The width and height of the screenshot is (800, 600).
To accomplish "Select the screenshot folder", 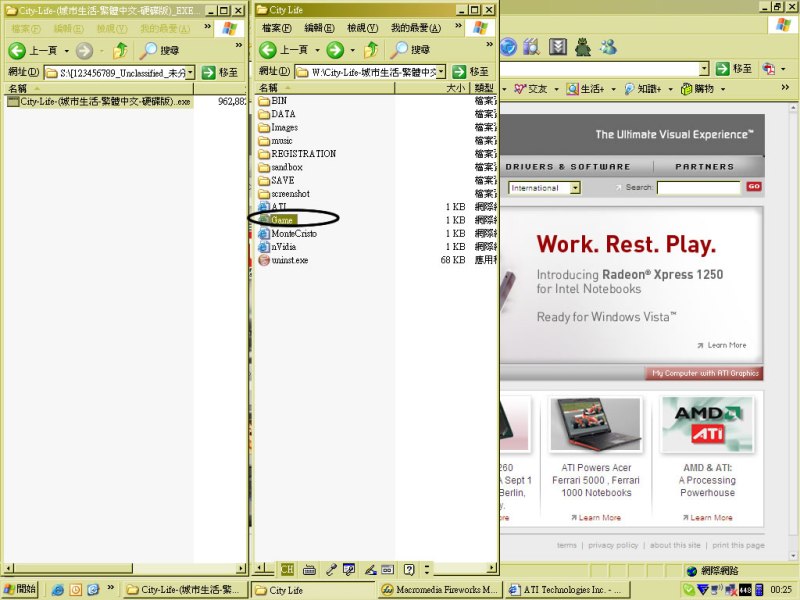I will [284, 194].
